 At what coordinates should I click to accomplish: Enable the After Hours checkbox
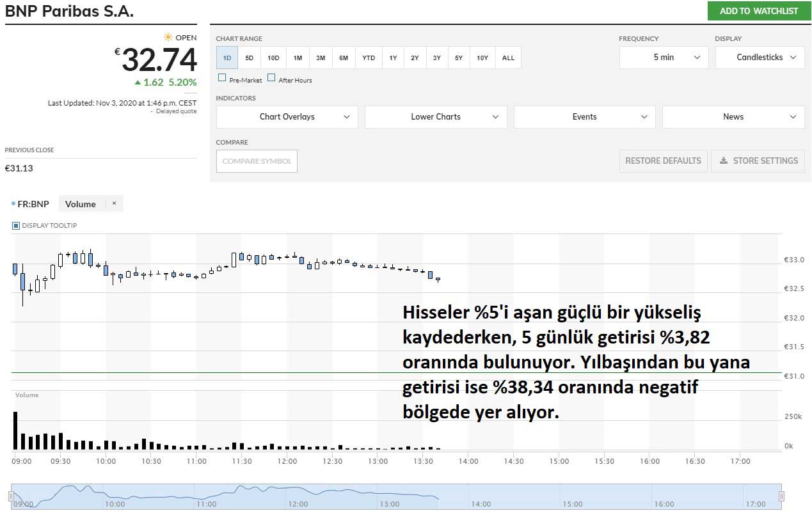(x=271, y=78)
